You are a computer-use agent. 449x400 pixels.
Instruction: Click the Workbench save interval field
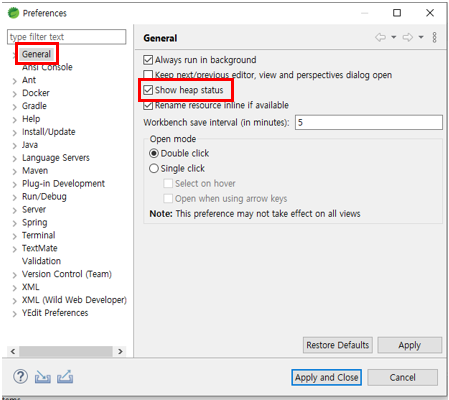(369, 122)
